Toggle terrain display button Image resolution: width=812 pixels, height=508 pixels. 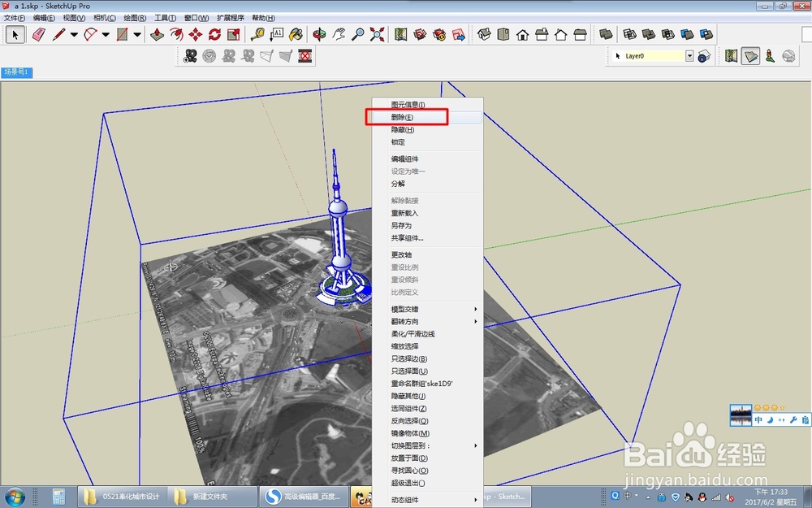750,56
